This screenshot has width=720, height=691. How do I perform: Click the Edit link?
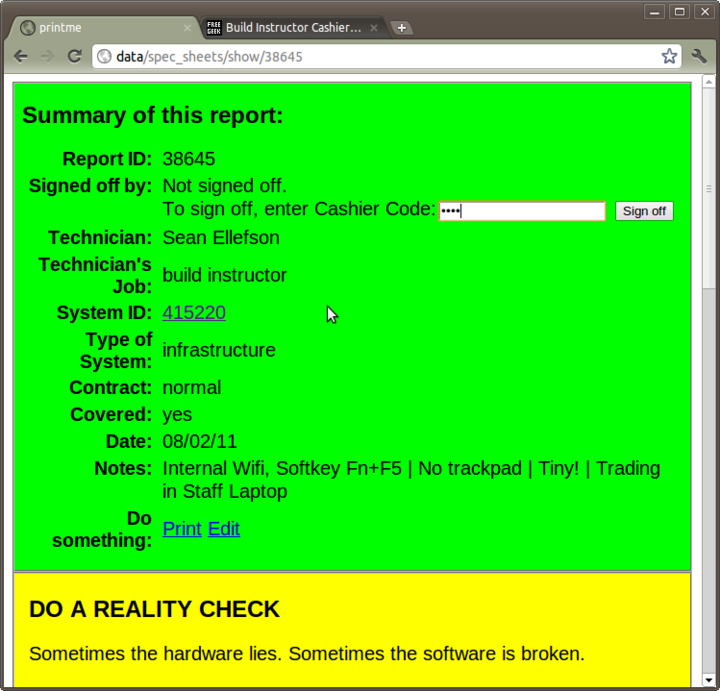click(x=224, y=529)
